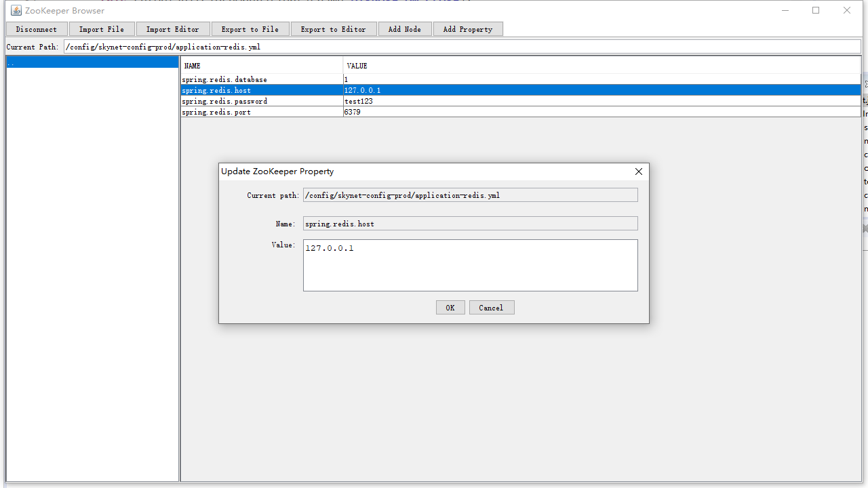Maximize the ZooKeeper Browser window
Screen dimensions: 868x488
tap(816, 10)
